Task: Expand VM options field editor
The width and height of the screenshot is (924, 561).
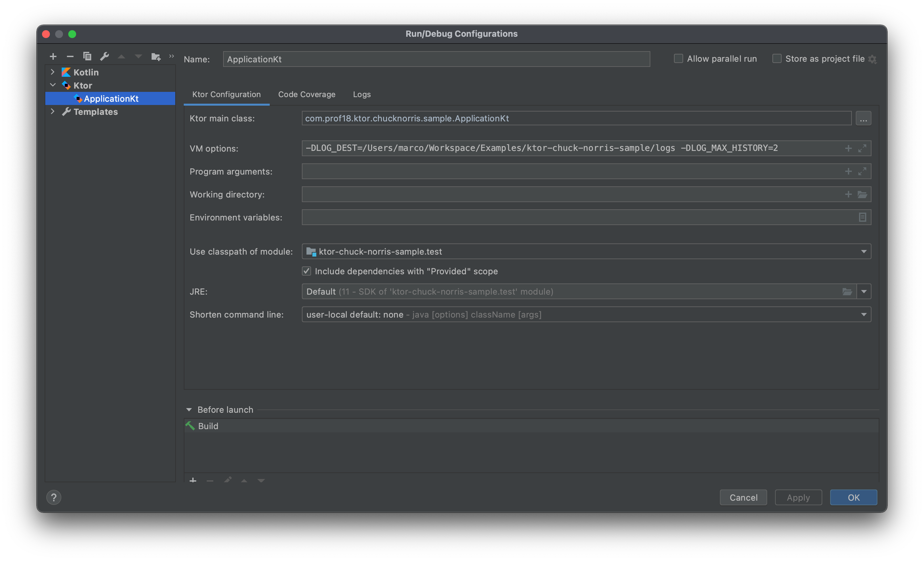Action: [862, 148]
